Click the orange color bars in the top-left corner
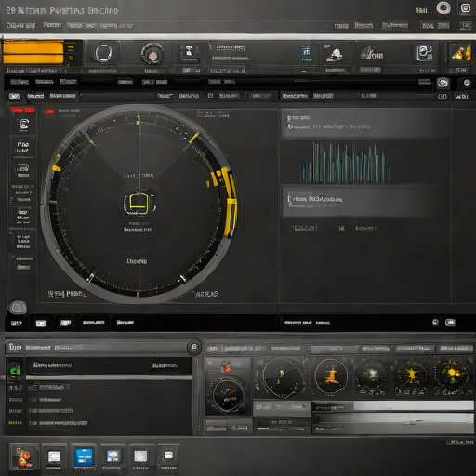The width and height of the screenshot is (476, 476). [33, 53]
